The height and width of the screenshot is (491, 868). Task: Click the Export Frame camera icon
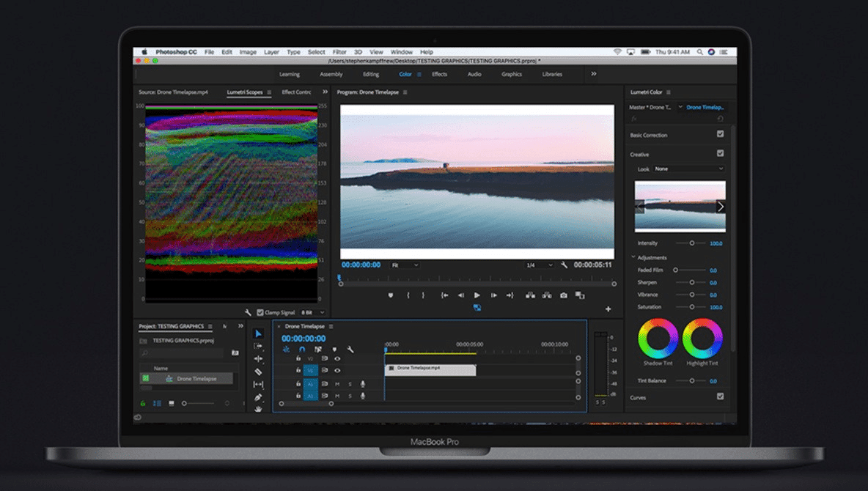(564, 295)
